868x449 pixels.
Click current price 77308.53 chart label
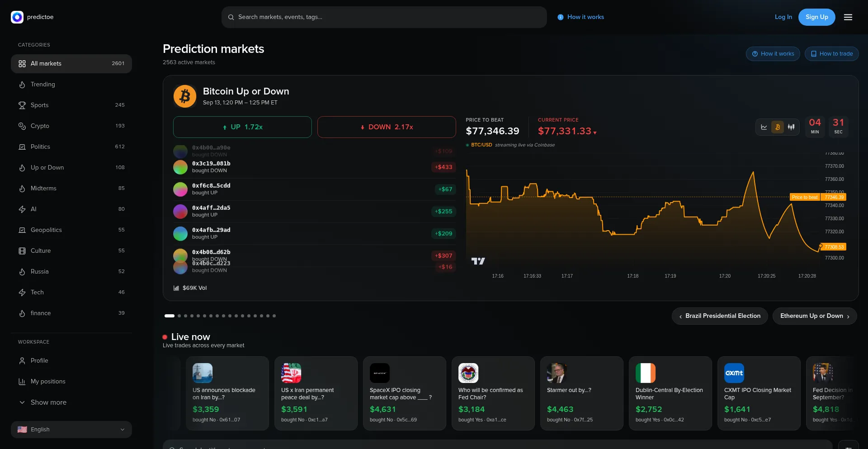[x=834, y=247]
